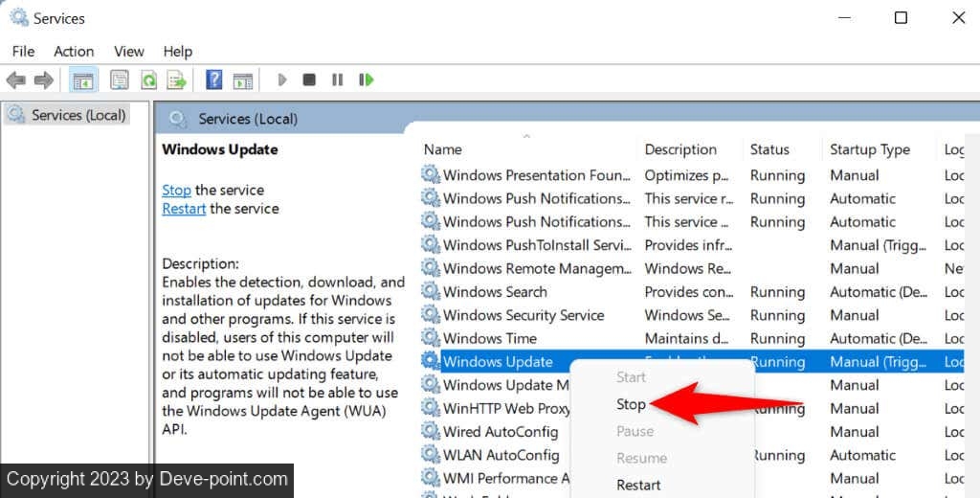Open the Action menu
The image size is (980, 498).
point(74,51)
